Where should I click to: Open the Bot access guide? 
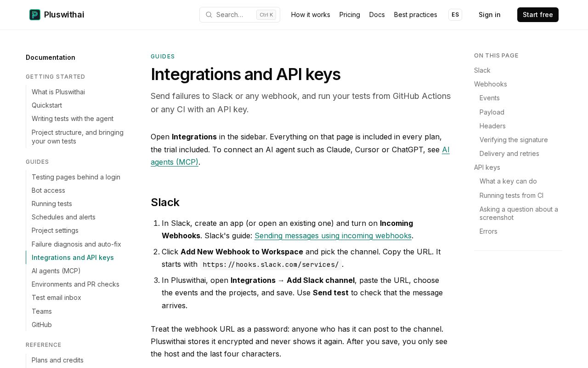tap(48, 190)
